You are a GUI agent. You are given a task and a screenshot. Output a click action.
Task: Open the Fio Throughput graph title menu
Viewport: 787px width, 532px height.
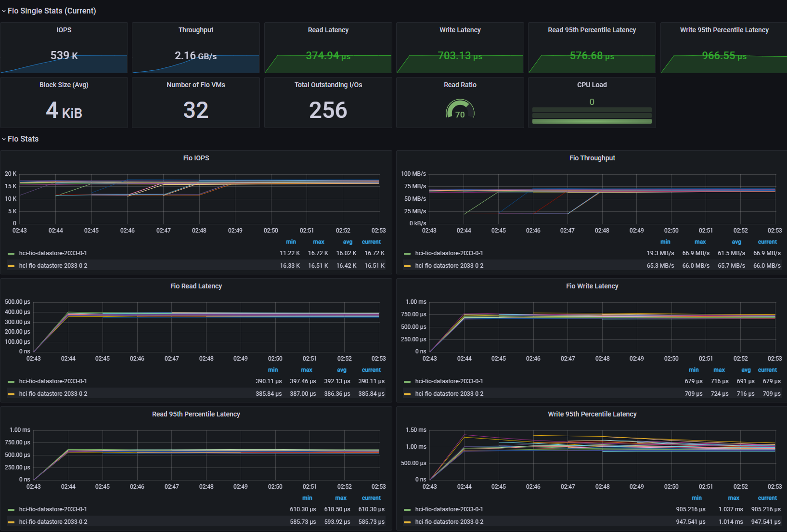point(592,158)
